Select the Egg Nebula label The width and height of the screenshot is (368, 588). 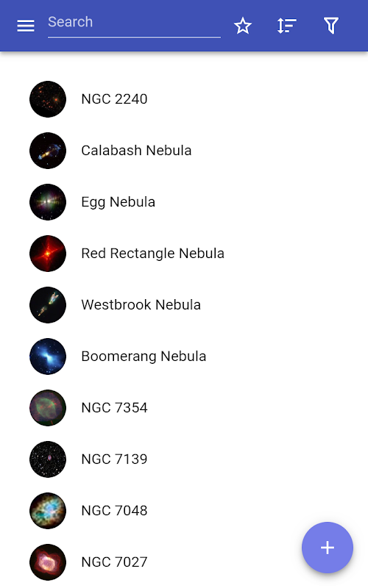118,203
